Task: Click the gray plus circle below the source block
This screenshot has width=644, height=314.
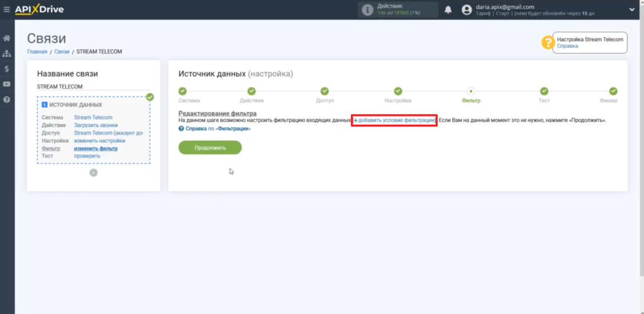Action: point(93,172)
